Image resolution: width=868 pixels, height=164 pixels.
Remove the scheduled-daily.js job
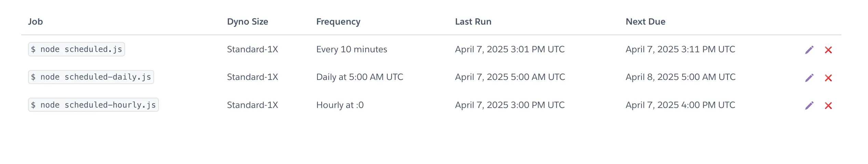pyautogui.click(x=828, y=78)
